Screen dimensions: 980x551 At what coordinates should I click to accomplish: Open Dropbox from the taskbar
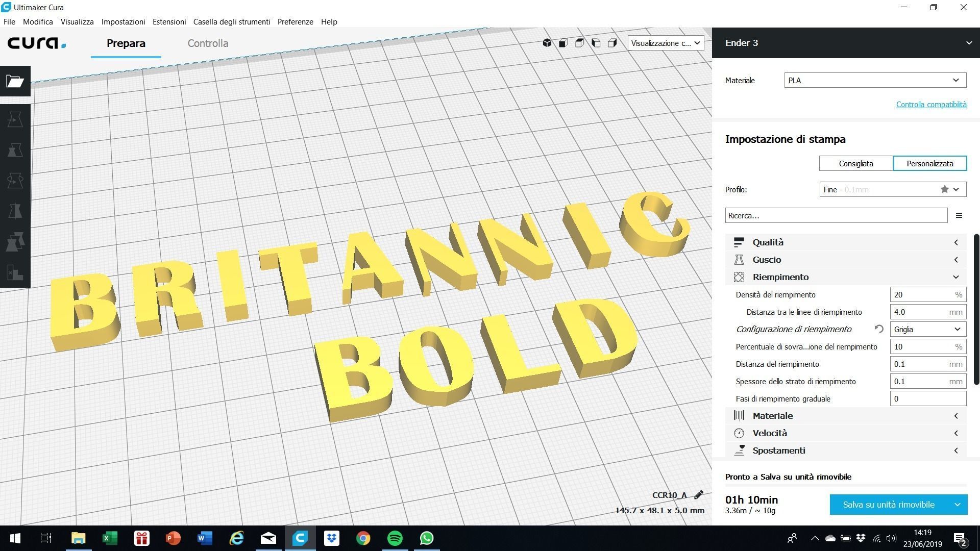coord(332,538)
